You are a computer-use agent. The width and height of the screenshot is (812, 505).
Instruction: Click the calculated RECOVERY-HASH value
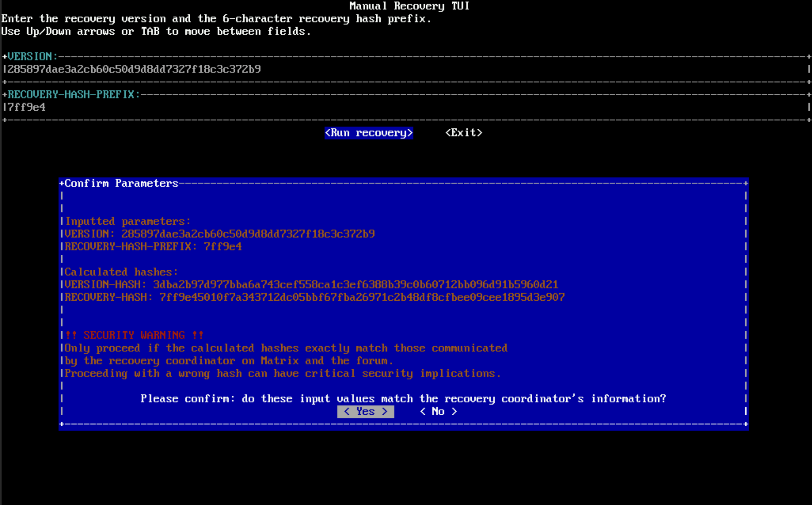tap(362, 297)
